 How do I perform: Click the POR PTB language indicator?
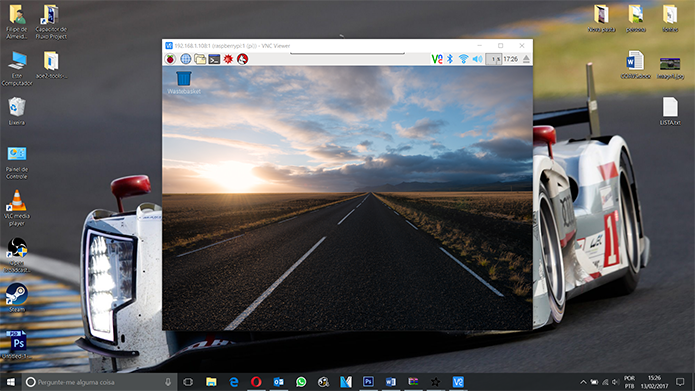pyautogui.click(x=629, y=382)
